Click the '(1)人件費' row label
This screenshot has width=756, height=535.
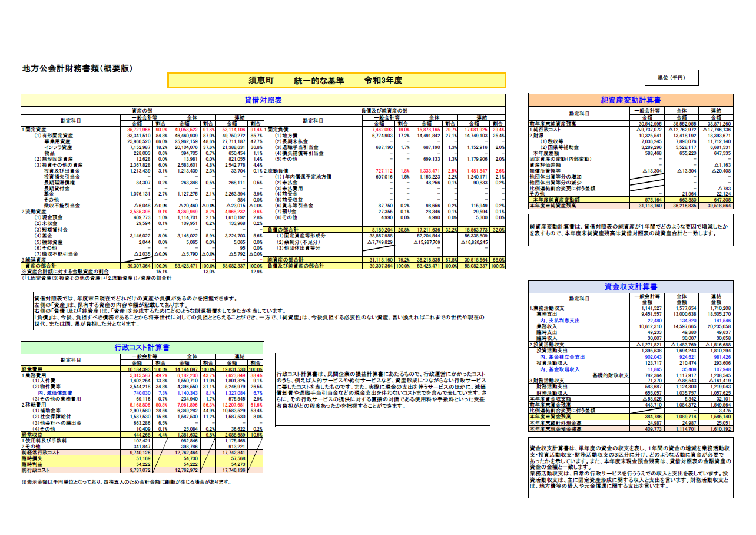tap(46, 381)
